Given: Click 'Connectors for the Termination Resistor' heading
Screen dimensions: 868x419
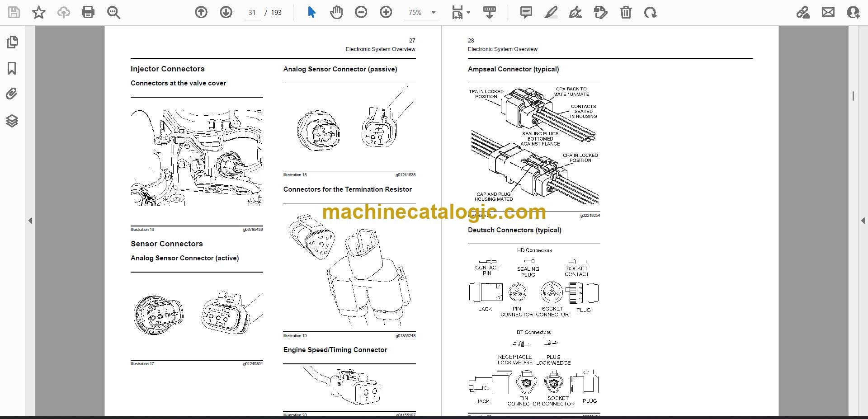Looking at the screenshot, I should click(x=347, y=189).
